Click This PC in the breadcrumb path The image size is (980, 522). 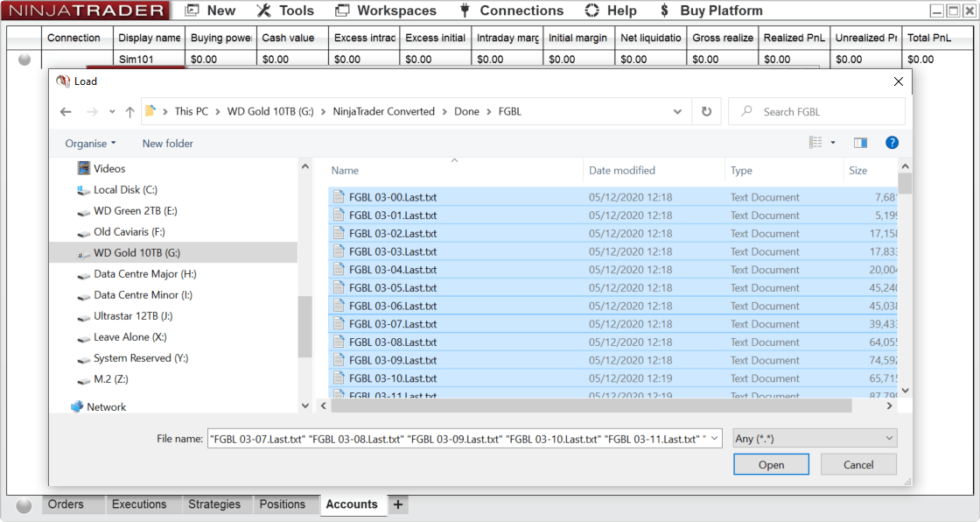192,111
